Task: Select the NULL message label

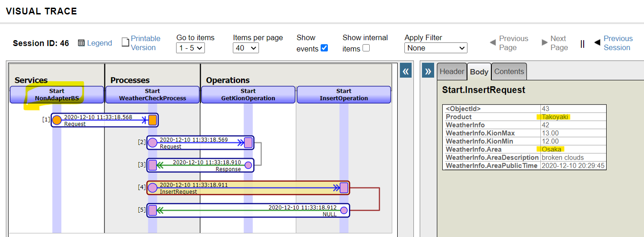Action: pyautogui.click(x=330, y=214)
